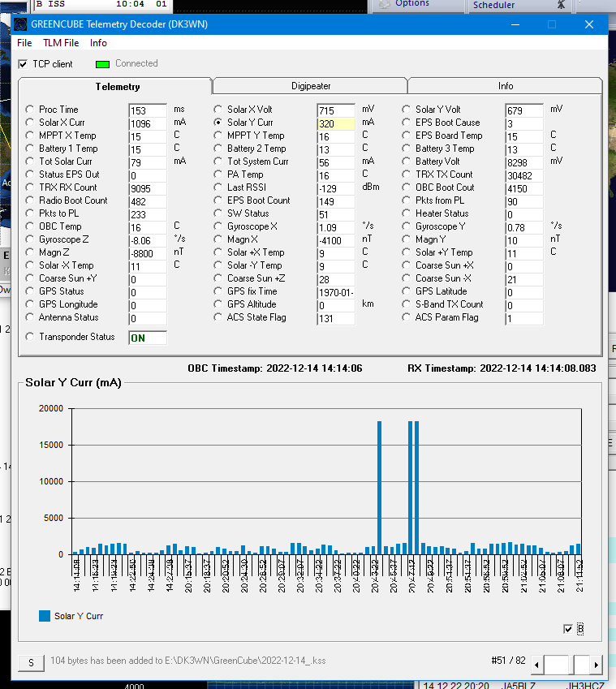Select the Last RSSI radio button
Viewport: 616px width, 689px height.
coord(218,187)
